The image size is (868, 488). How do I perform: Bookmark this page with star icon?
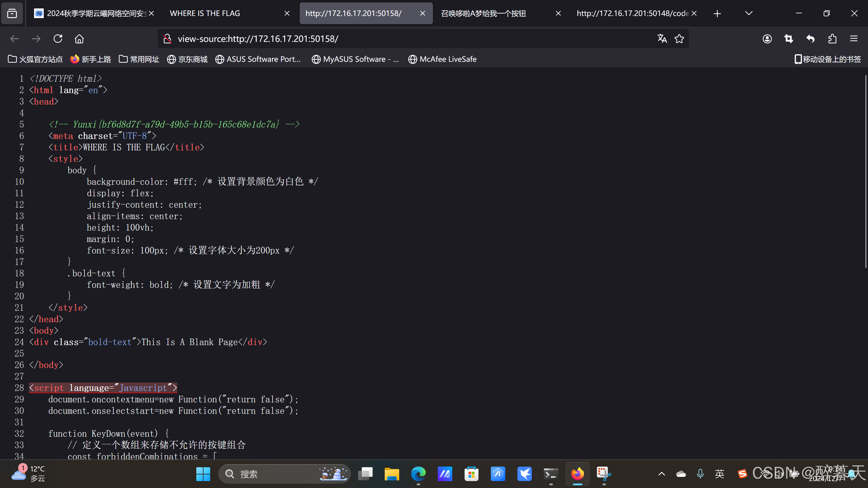[x=679, y=39]
